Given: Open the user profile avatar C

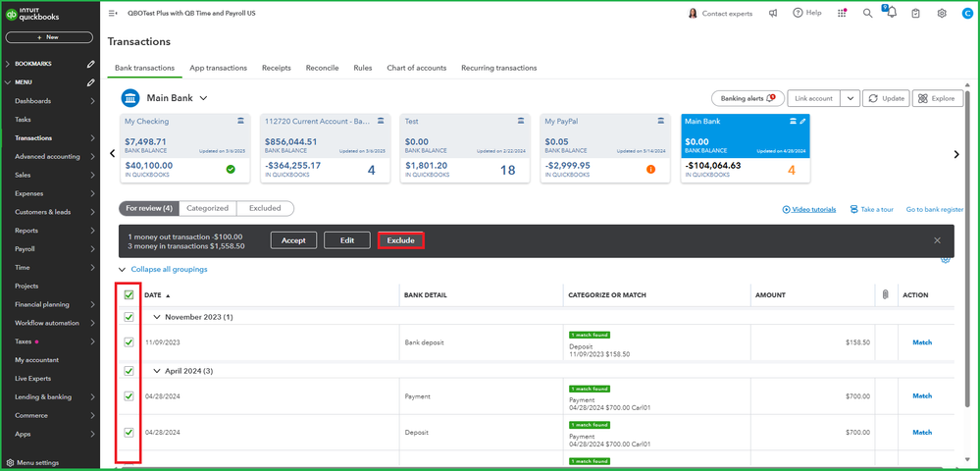Looking at the screenshot, I should point(967,13).
